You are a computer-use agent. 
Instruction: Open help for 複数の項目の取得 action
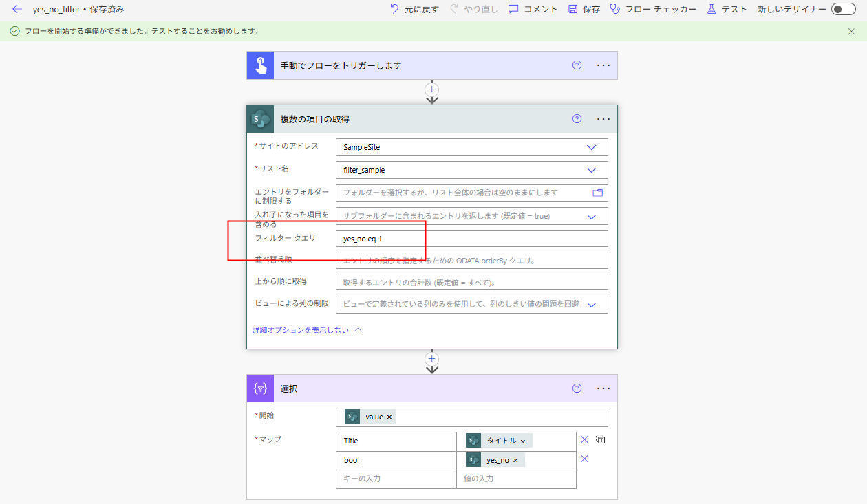(577, 119)
